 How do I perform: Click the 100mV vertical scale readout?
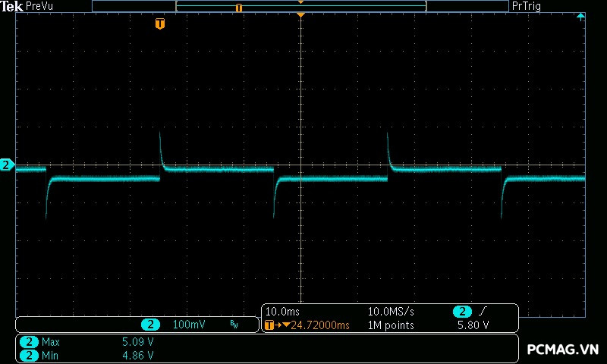point(188,325)
